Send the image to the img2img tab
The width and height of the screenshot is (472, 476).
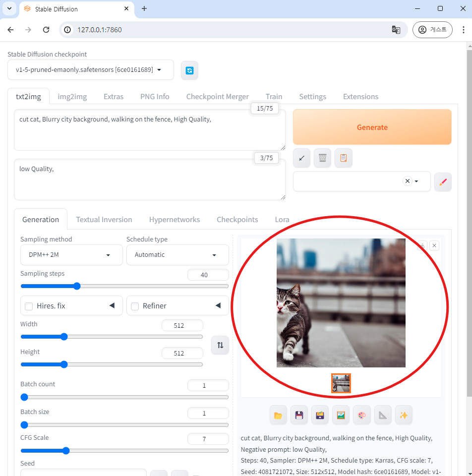pyautogui.click(x=341, y=415)
